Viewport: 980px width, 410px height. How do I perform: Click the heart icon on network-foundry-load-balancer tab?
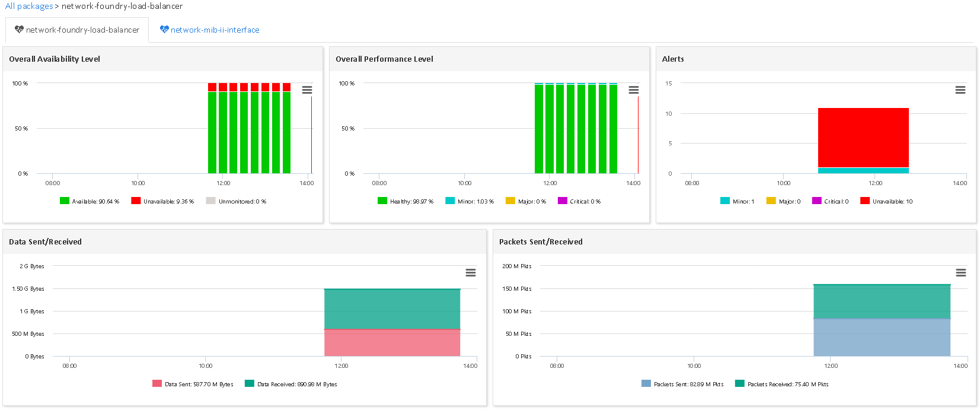(x=19, y=30)
